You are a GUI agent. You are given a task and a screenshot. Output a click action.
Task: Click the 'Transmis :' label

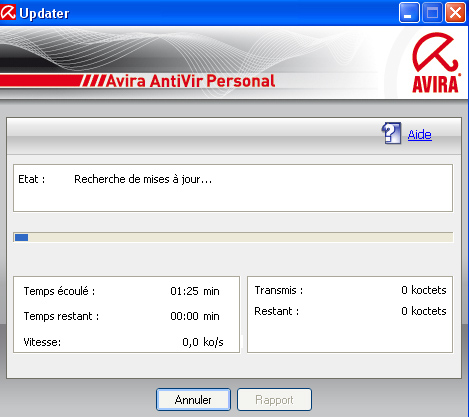pyautogui.click(x=279, y=290)
